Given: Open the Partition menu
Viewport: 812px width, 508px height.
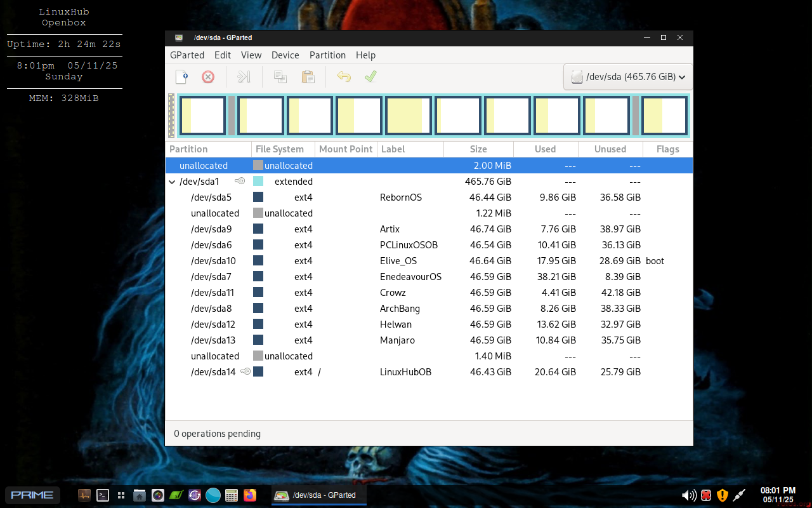Looking at the screenshot, I should coord(327,55).
